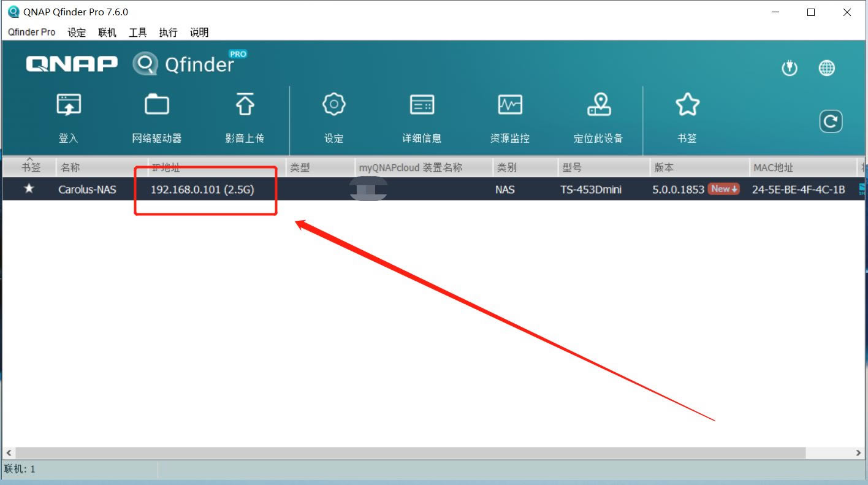Click the 联机: 1 status bar text
This screenshot has height=485, width=868.
[20, 469]
